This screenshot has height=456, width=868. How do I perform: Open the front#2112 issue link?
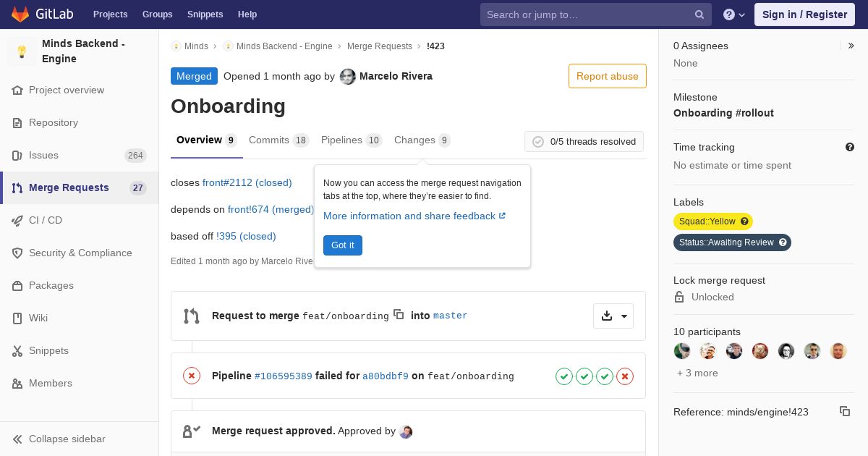(247, 182)
